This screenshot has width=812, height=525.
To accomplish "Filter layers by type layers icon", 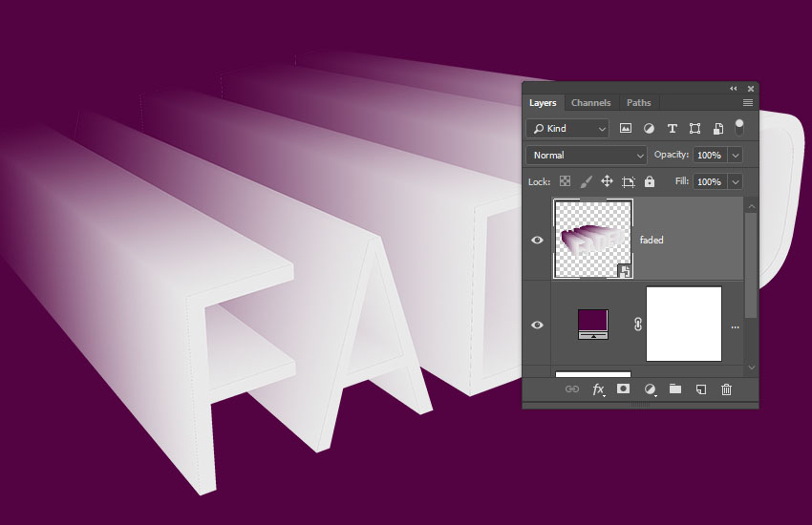I will 673,128.
